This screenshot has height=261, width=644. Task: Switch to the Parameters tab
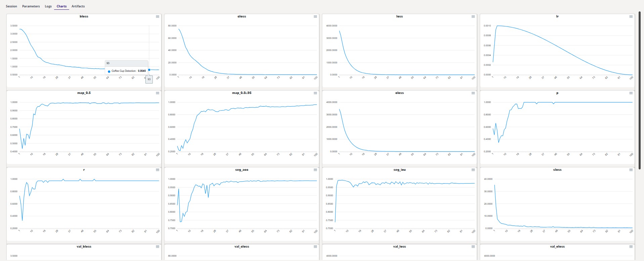click(31, 6)
